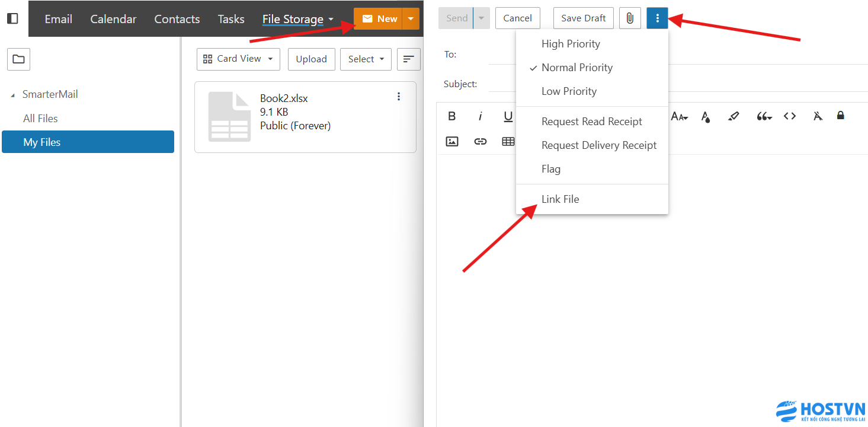
Task: Open the Calendar tab
Action: (113, 19)
